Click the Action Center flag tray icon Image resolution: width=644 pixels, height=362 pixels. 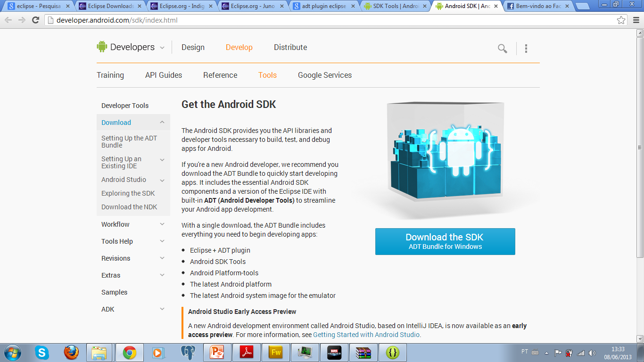[558, 352]
